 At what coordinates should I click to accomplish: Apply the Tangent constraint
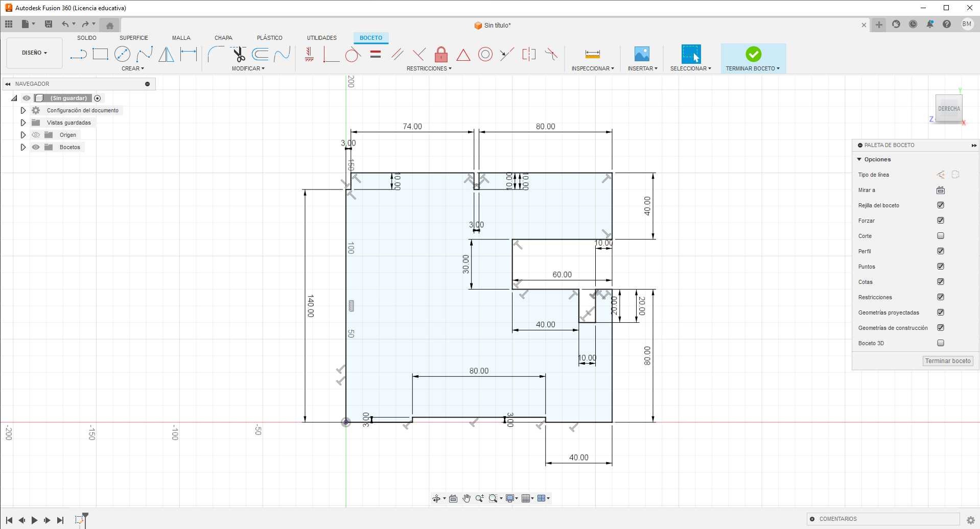[353, 54]
